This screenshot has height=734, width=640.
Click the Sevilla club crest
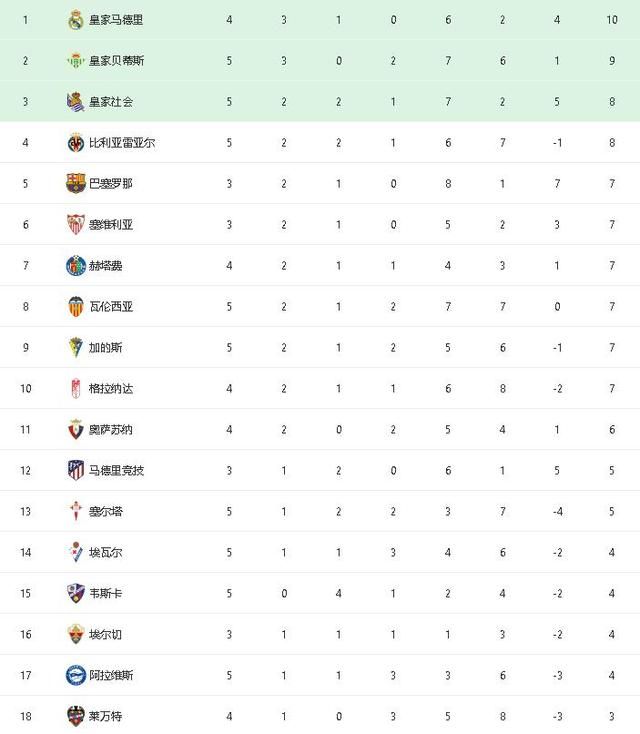click(75, 225)
